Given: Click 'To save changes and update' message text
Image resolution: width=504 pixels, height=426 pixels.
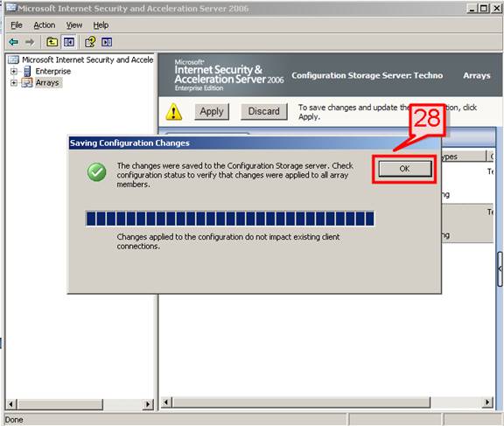Looking at the screenshot, I should (388, 112).
